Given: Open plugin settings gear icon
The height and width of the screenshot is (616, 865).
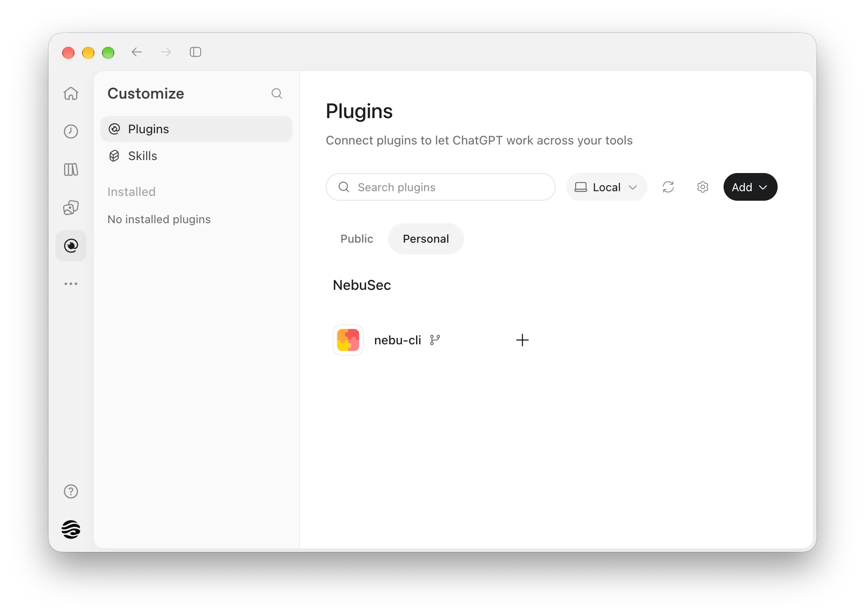Looking at the screenshot, I should (703, 187).
